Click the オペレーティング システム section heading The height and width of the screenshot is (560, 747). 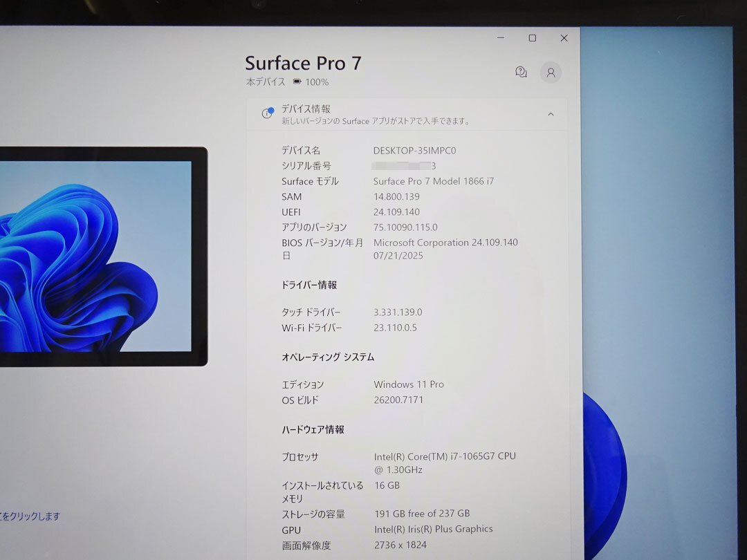coord(328,357)
